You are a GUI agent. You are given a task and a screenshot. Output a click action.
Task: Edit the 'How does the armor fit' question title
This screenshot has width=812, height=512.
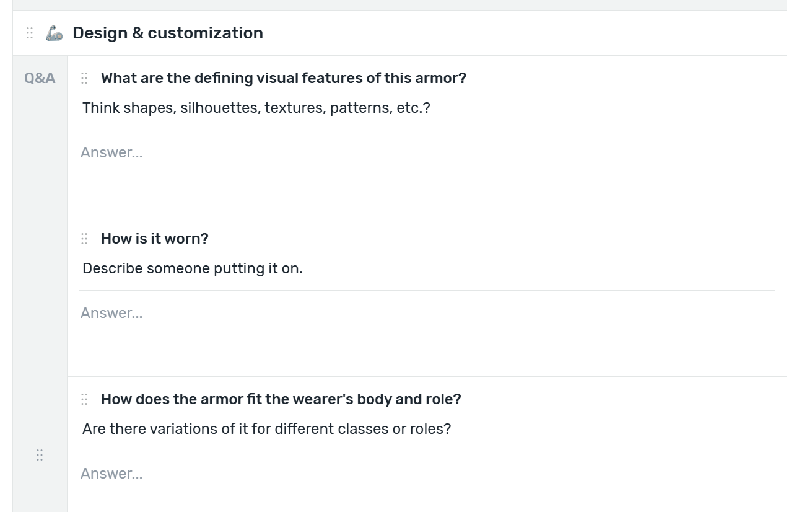click(x=281, y=399)
